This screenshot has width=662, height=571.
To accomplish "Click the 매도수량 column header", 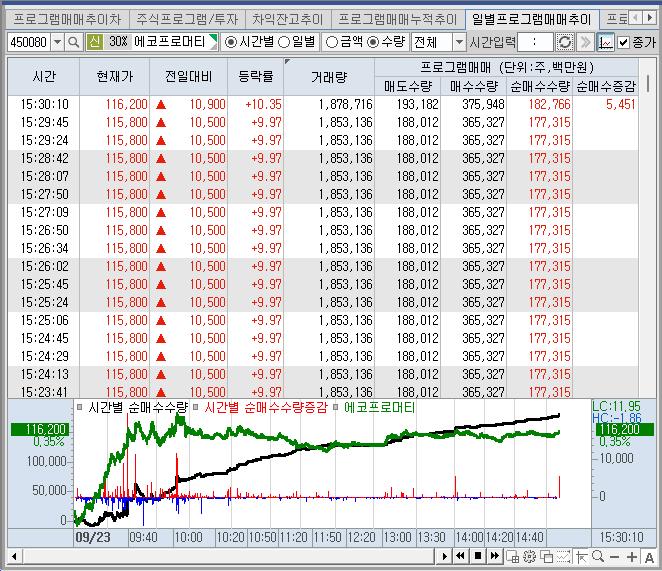I will tap(407, 86).
